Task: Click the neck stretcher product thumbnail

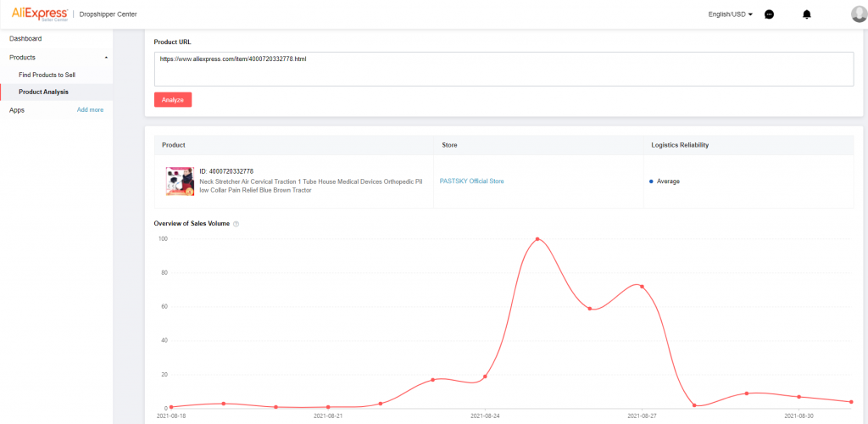Action: (179, 181)
